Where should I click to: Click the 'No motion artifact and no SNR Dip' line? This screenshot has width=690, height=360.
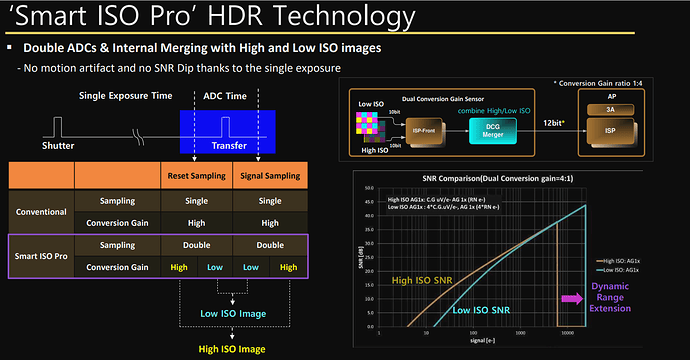[179, 68]
